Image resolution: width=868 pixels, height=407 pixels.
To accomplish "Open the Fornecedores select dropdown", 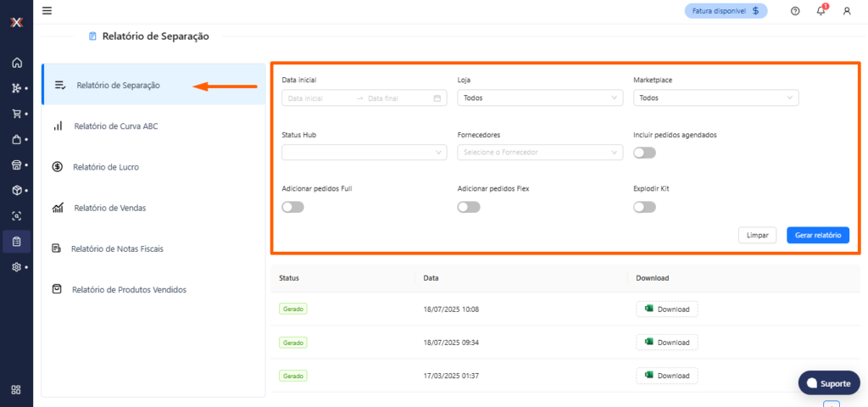I will coord(540,153).
